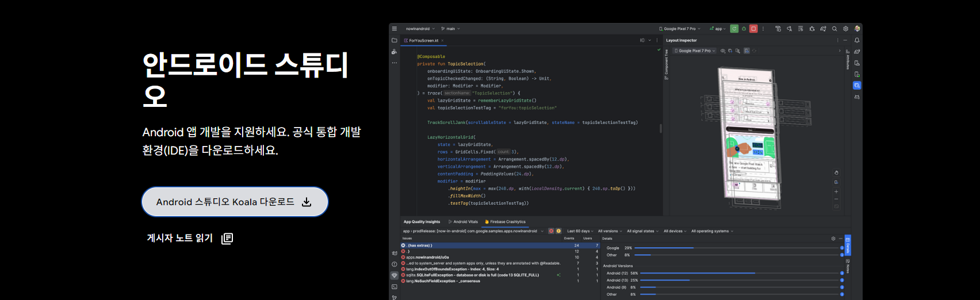Select the App Quality Insights tab
Screen dimensions: 980x300
pyautogui.click(x=422, y=222)
